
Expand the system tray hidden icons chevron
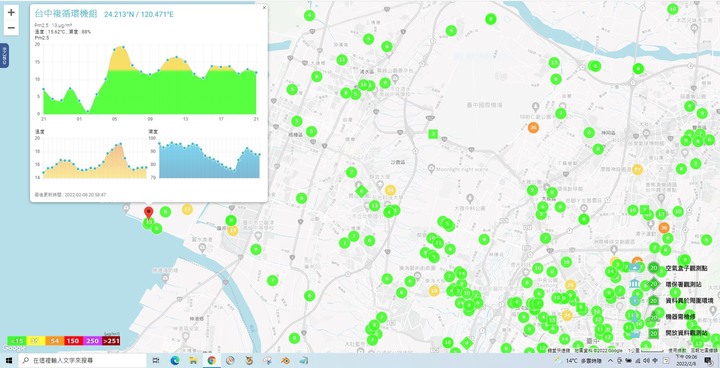tap(611, 361)
